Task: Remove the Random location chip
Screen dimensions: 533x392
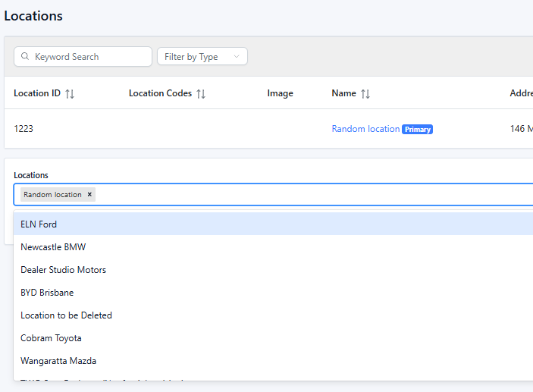Action: tap(89, 195)
